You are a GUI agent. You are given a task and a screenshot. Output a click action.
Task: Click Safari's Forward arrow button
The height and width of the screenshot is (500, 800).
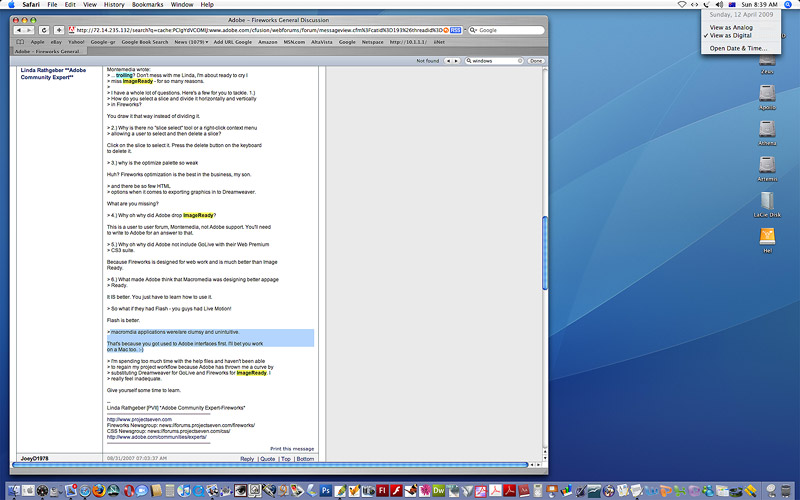(x=29, y=30)
